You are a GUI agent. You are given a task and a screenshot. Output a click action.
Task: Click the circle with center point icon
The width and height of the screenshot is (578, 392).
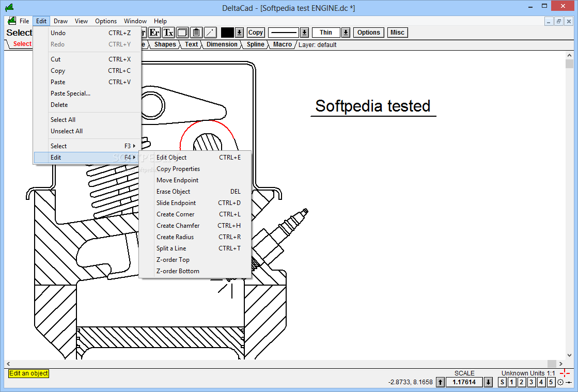pyautogui.click(x=560, y=382)
